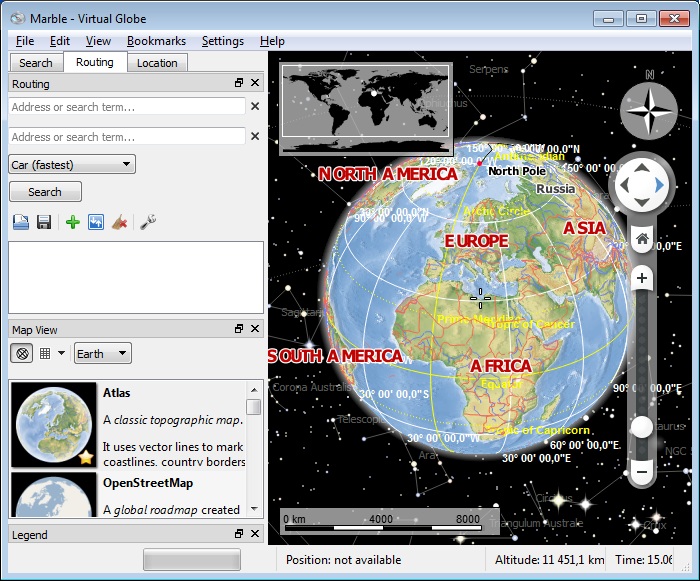Pan the map left arrow
The height and width of the screenshot is (581, 700).
coord(624,185)
